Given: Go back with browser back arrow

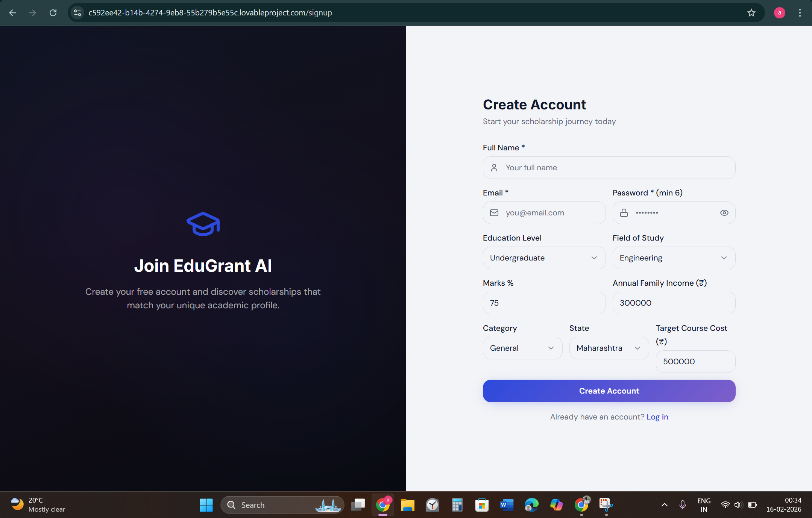Looking at the screenshot, I should (12, 13).
